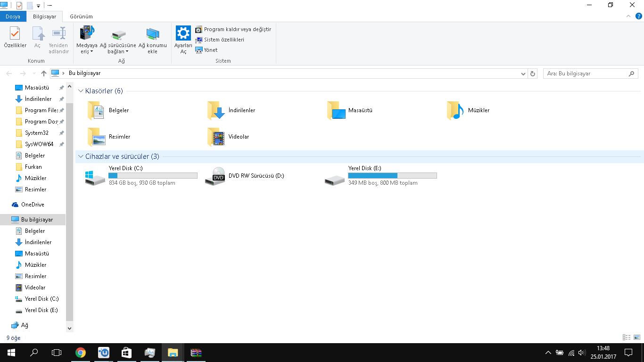Switch to details view in status bar
Viewport: 644px width, 362px height.
(x=627, y=337)
